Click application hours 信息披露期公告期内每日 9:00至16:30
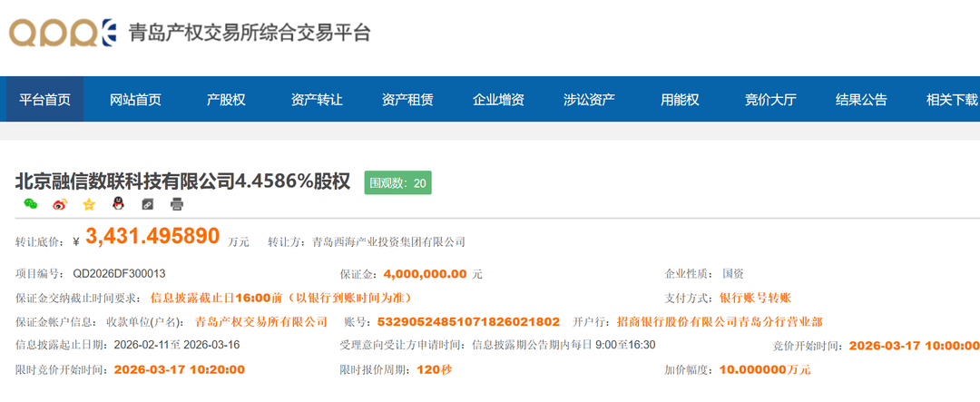The image size is (980, 402). point(563,345)
